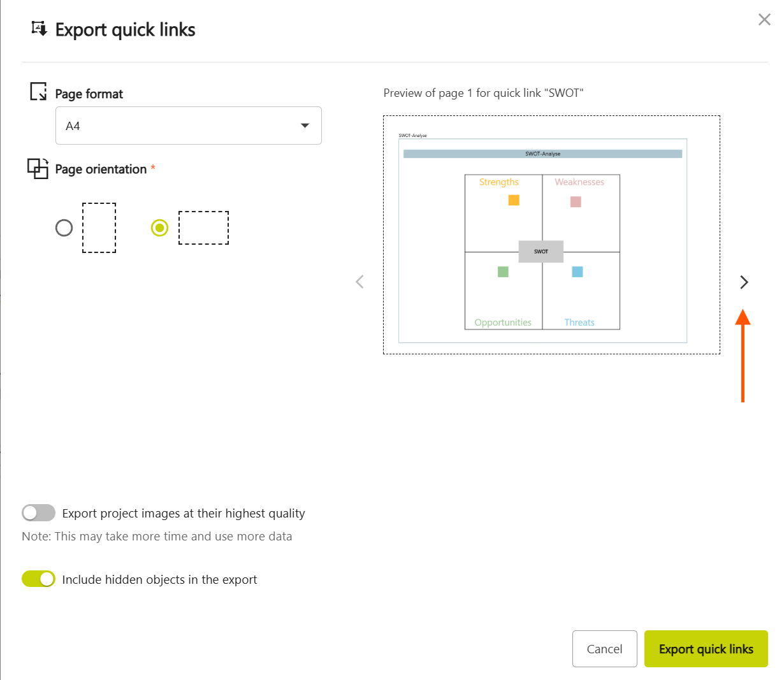The width and height of the screenshot is (784, 680).
Task: Click the portrait page outline icon
Action: 99,228
